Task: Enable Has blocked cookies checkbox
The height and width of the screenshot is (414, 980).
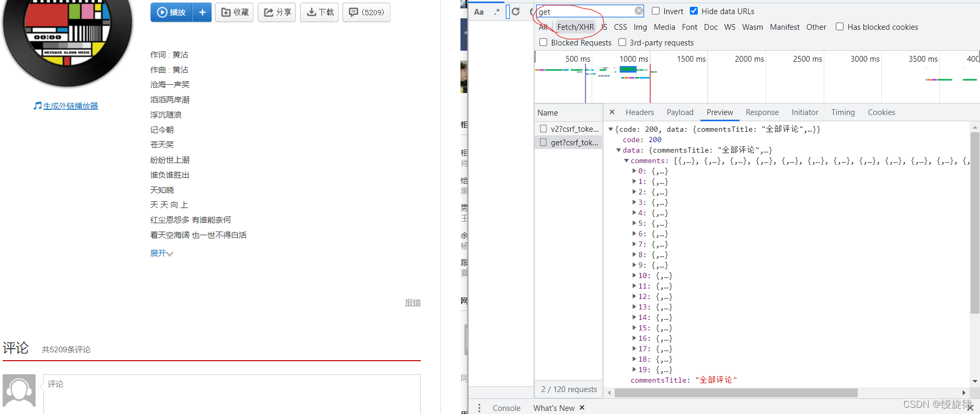Action: coord(839,27)
